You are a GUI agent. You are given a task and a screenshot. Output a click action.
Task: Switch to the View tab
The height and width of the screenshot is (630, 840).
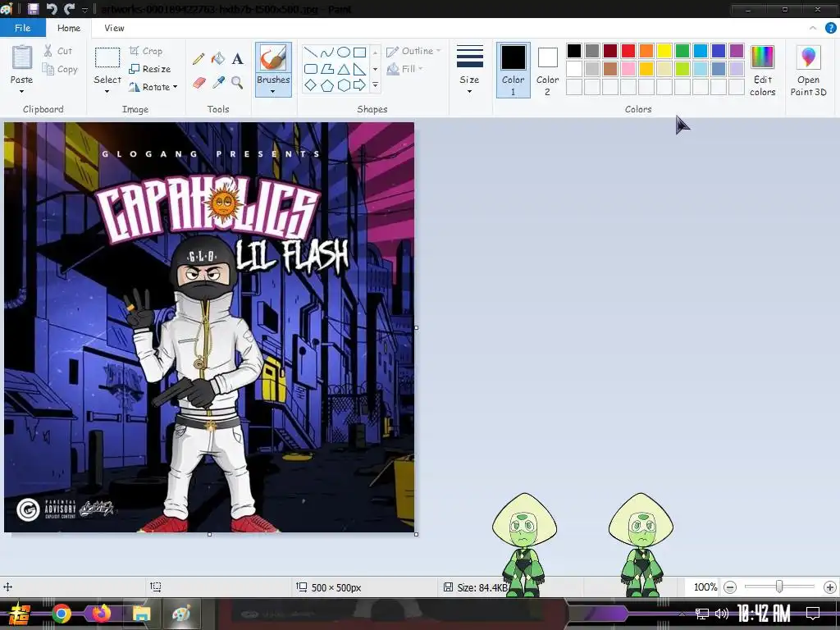114,28
